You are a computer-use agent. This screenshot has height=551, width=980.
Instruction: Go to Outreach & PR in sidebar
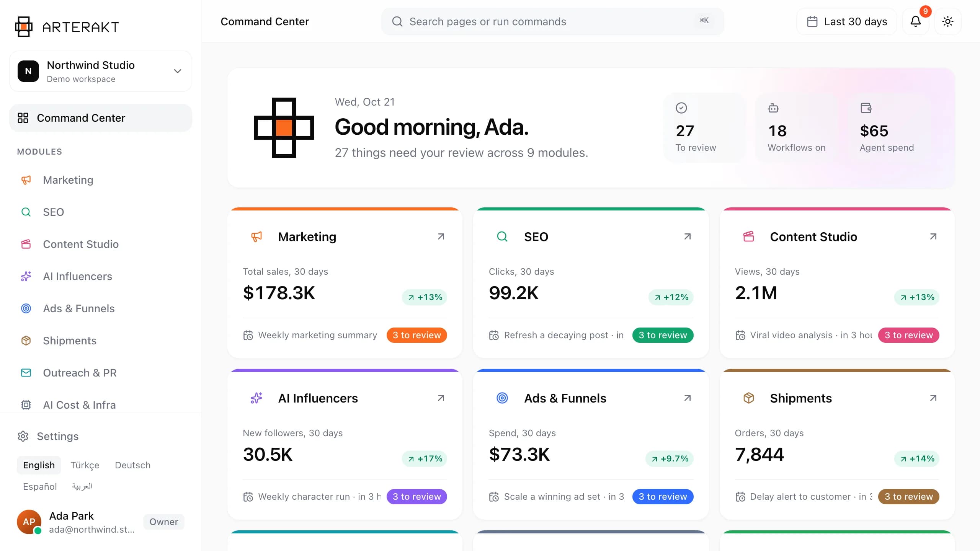[101, 373]
